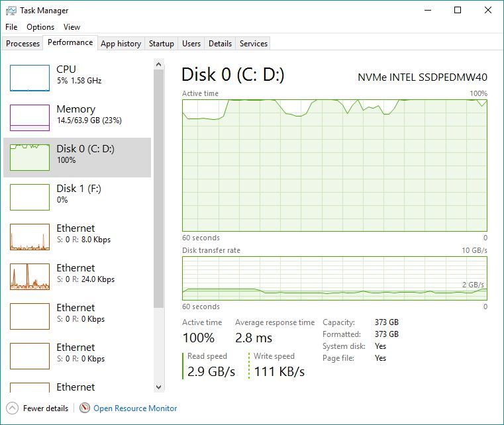
Task: Select the CPU usage mini graph
Action: click(30, 78)
